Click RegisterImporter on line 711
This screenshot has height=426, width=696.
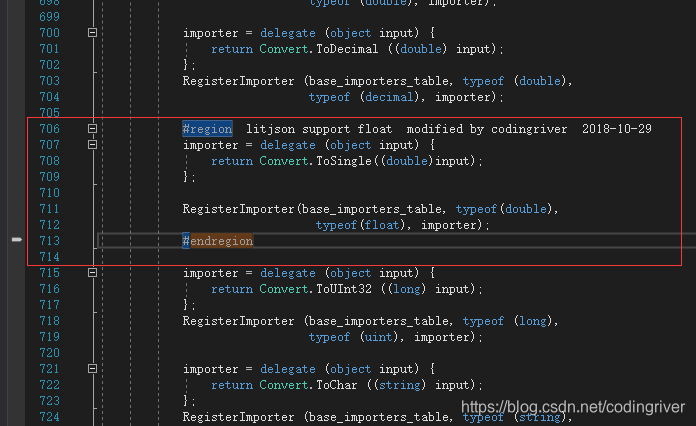238,209
